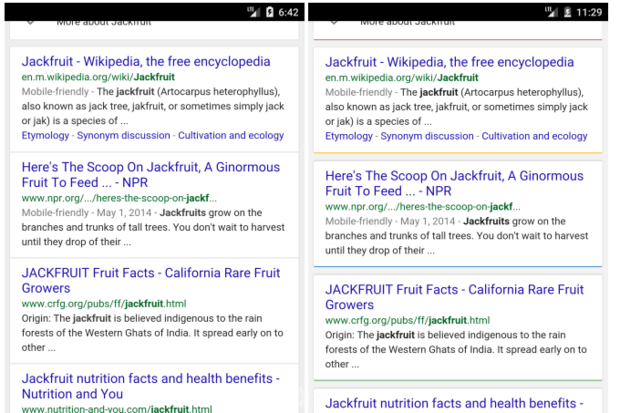
Task: Tap the May 1, 2014 date on the 11:29 screen
Action: 428,222
